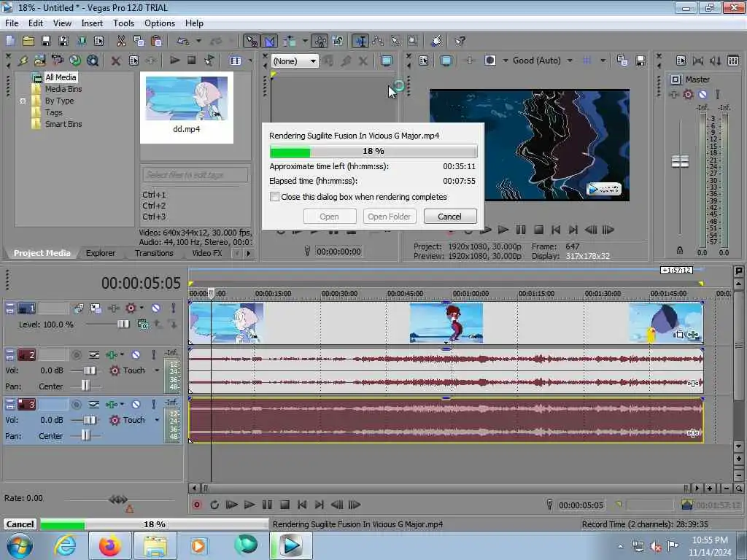Viewport: 747px width, 560px height.
Task: Open the Options menu
Action: click(160, 23)
